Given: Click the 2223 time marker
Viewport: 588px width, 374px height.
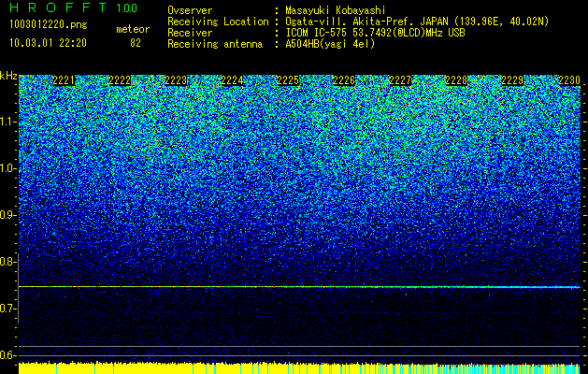Looking at the screenshot, I should [177, 80].
